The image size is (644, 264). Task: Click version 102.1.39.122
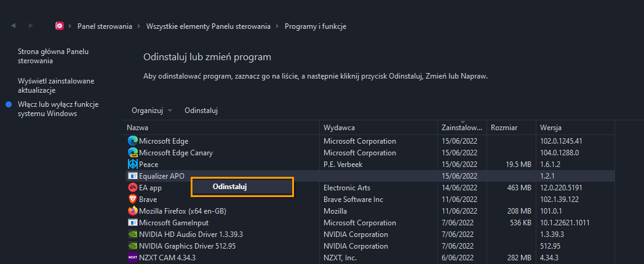tap(559, 200)
